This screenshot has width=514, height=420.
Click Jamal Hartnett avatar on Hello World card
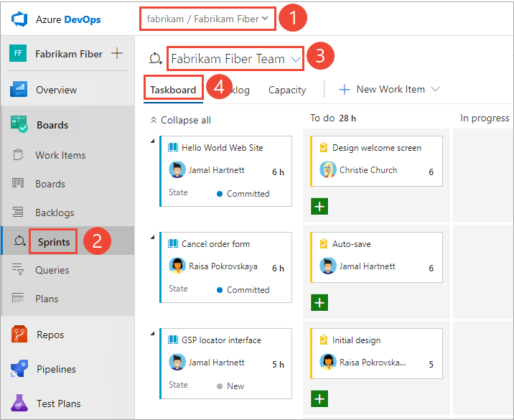177,170
